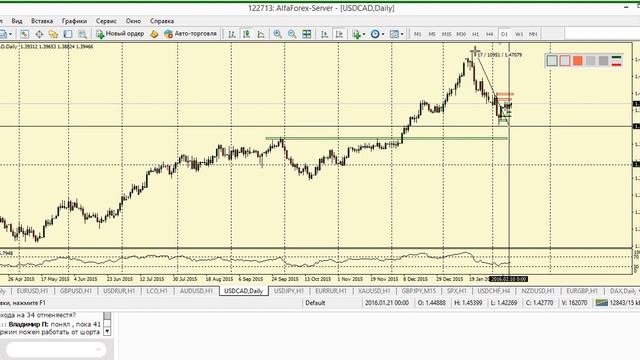
Task: Open the indicators list green plus icon
Action: 357,34
